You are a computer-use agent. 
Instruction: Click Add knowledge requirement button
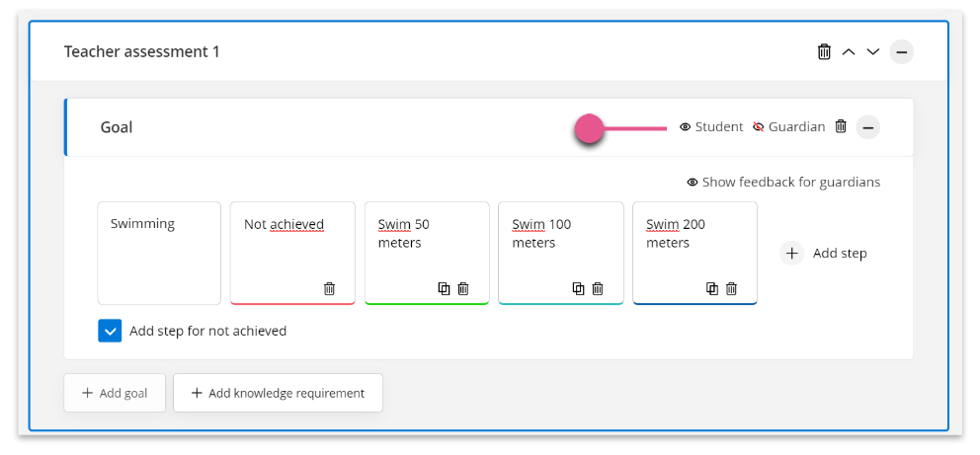click(x=278, y=393)
